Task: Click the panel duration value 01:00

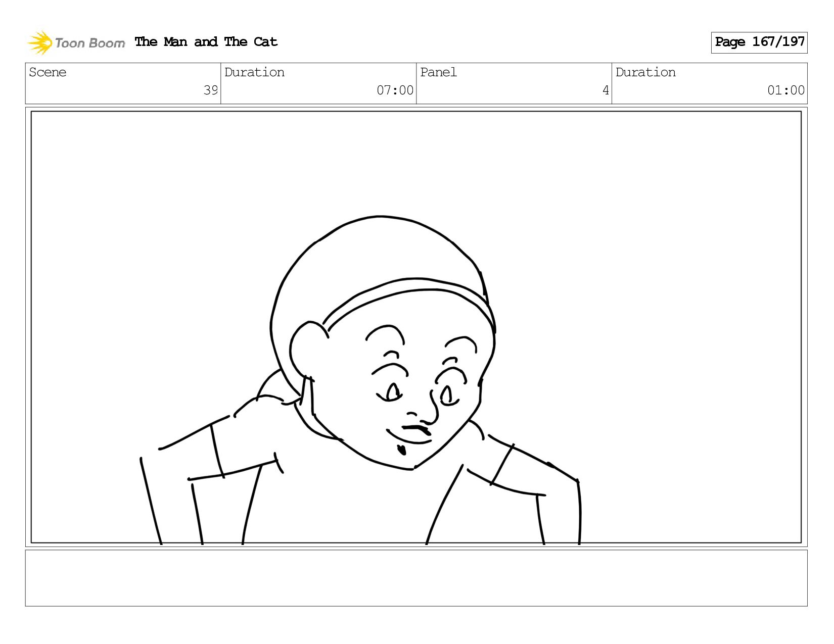Action: (786, 90)
